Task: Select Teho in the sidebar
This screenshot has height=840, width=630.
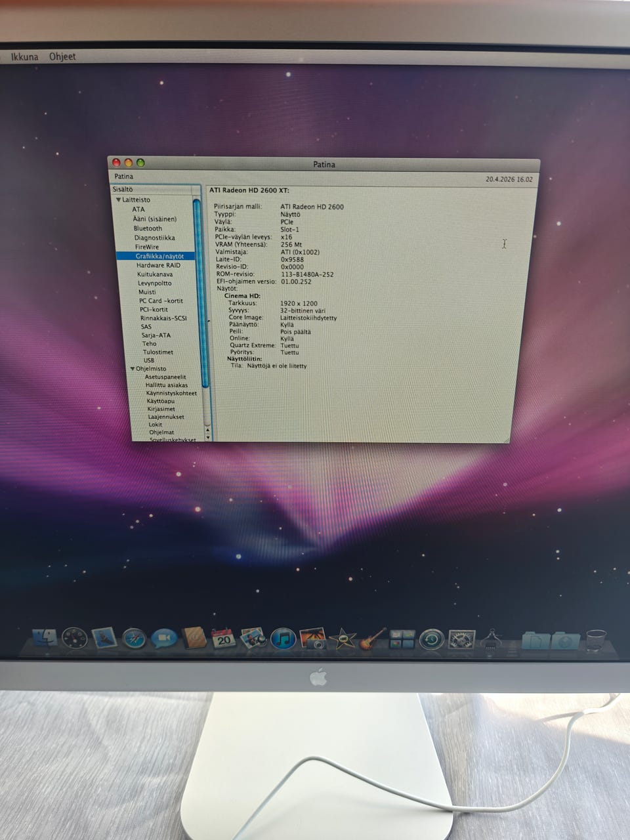Action: (150, 343)
